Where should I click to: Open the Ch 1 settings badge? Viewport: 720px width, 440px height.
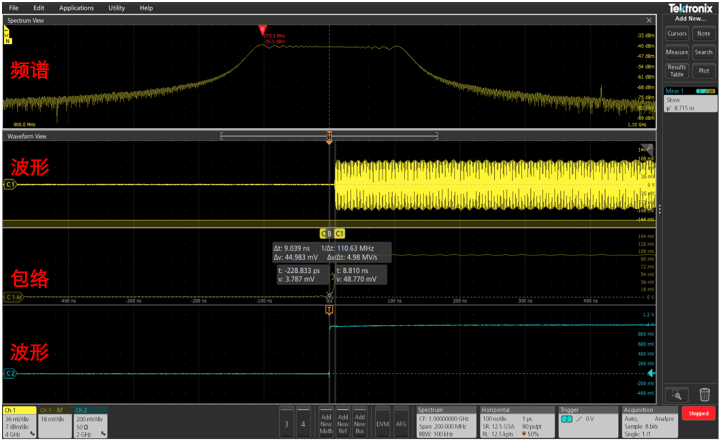coord(19,422)
